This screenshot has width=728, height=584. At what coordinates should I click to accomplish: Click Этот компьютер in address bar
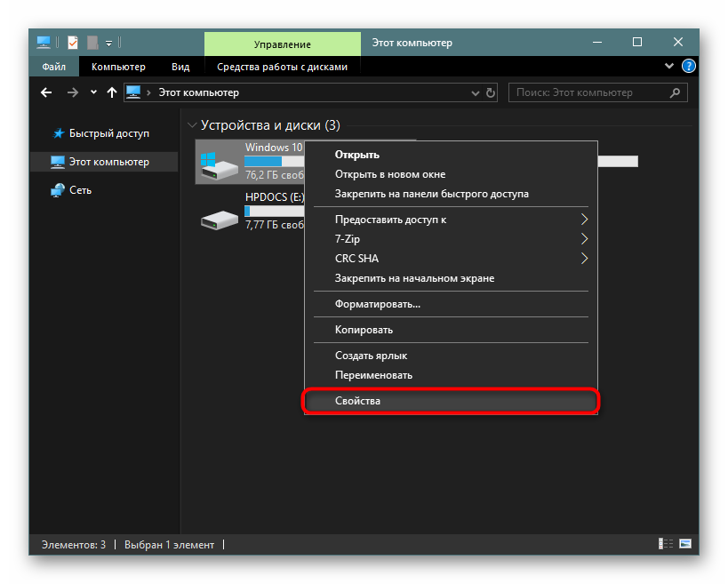(199, 92)
